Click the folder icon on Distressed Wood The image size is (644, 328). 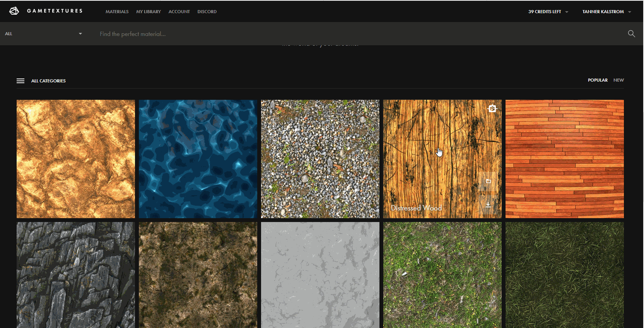point(488,181)
